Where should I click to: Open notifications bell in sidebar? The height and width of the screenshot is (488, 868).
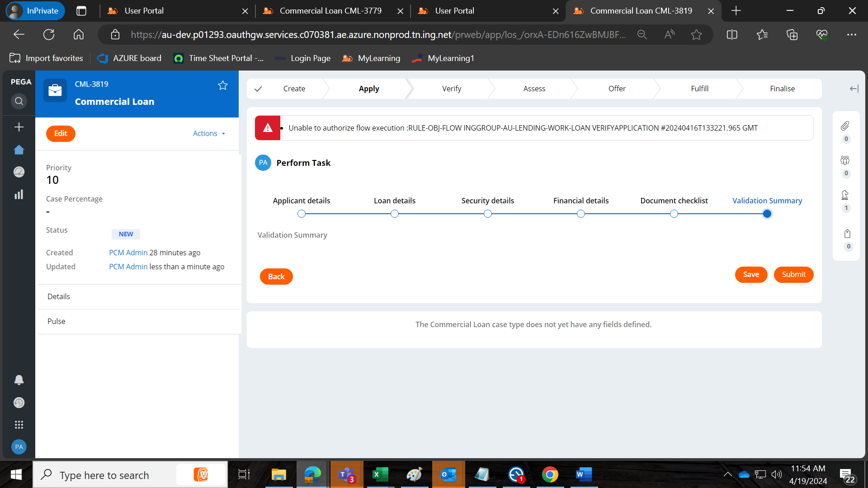click(x=19, y=380)
